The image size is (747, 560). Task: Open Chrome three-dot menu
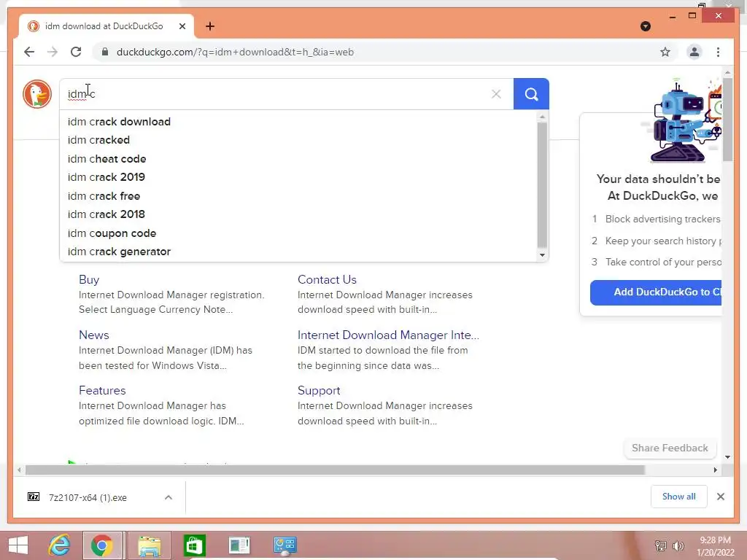[x=718, y=52]
